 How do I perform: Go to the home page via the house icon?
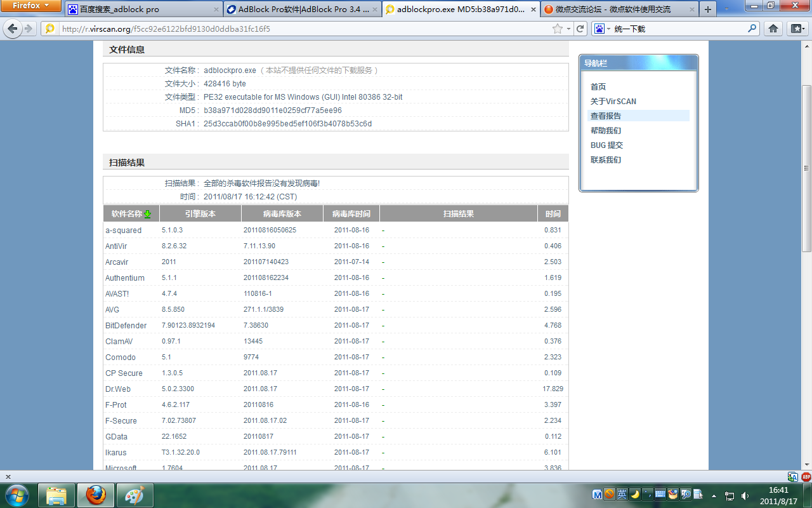pos(773,29)
